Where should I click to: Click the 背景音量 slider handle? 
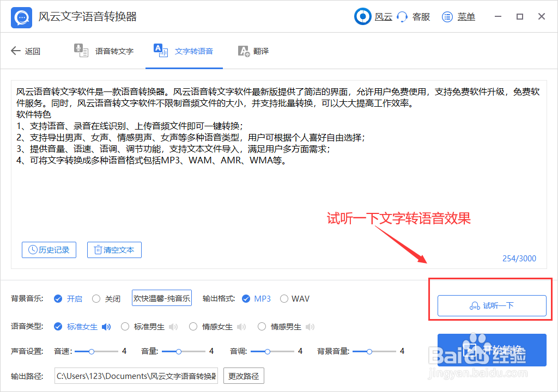point(369,352)
